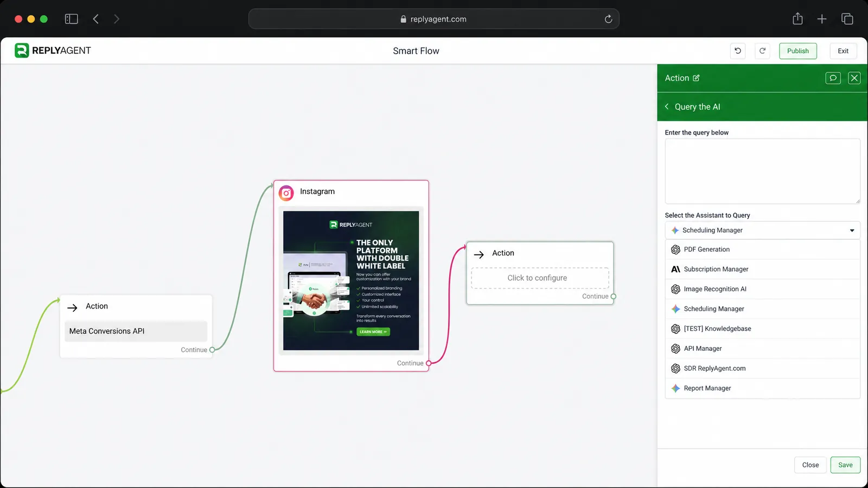Image resolution: width=868 pixels, height=488 pixels.
Task: Open a new browser tab
Action: coord(822,19)
